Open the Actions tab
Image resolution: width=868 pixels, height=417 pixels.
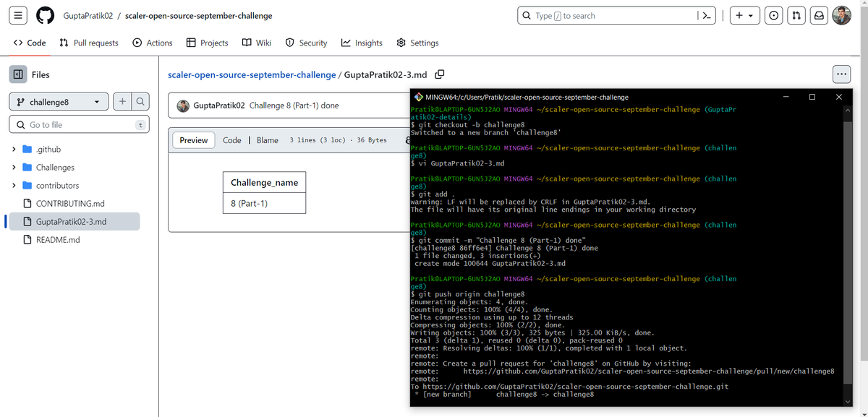click(153, 43)
